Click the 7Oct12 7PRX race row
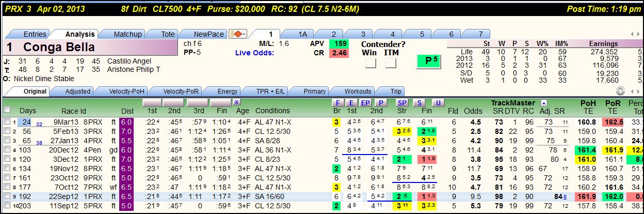Viewport: 644px width, 214px height. point(322,187)
